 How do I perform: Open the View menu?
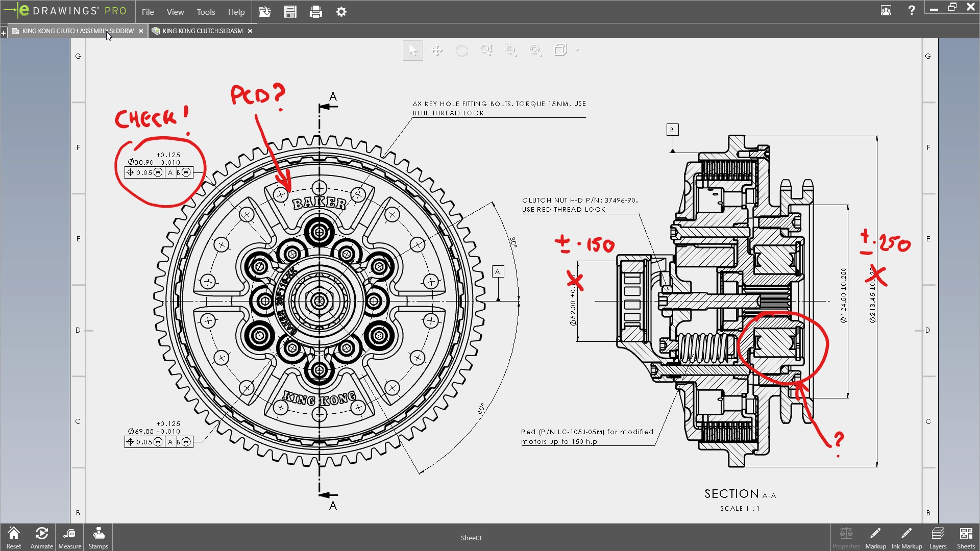pos(175,12)
